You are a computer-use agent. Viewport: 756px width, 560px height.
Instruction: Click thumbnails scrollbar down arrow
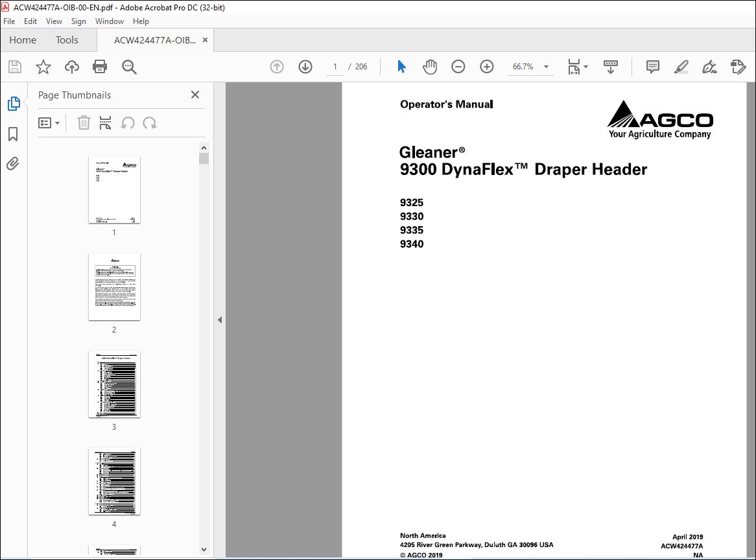[x=204, y=550]
